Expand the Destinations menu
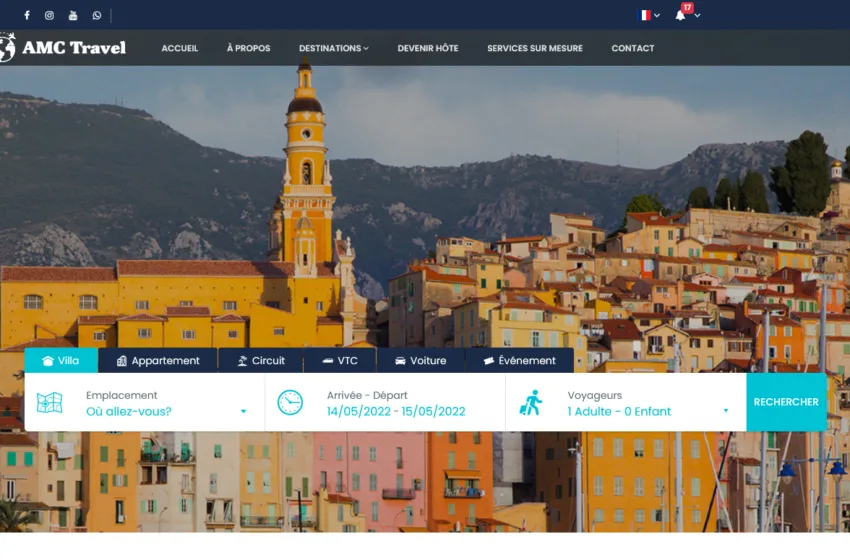 (333, 48)
